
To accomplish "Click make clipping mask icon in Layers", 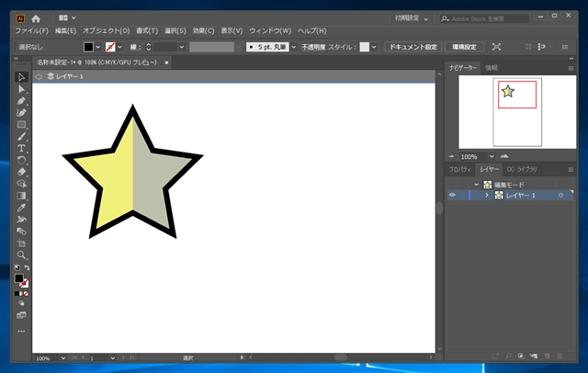I will [521, 356].
